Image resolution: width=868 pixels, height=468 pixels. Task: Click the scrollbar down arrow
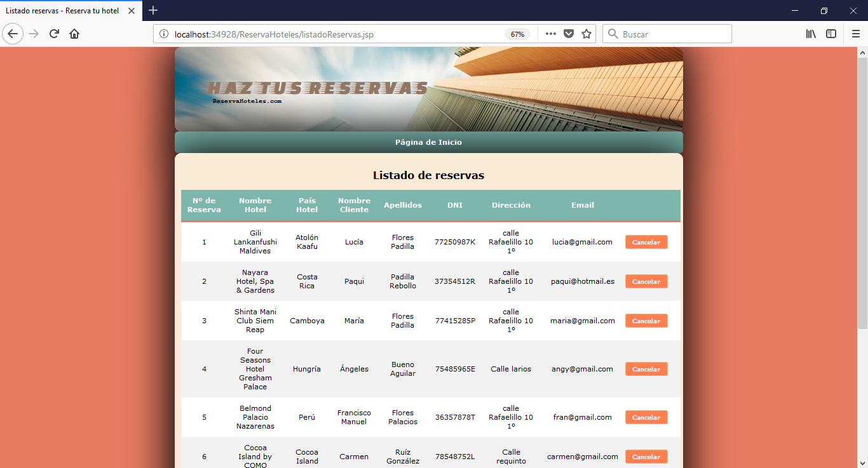862,463
